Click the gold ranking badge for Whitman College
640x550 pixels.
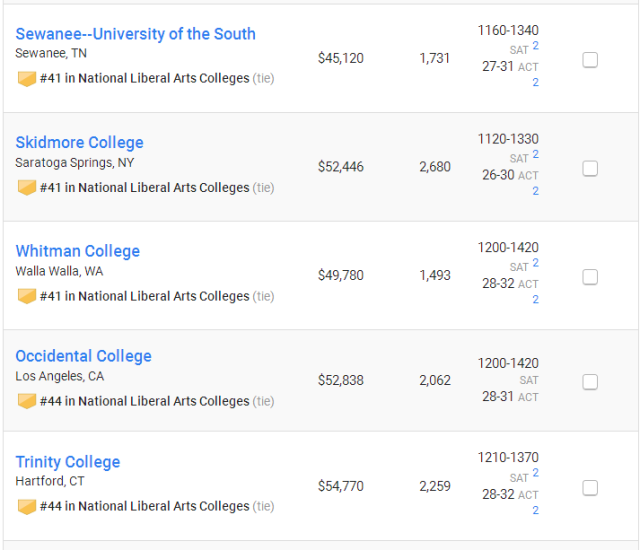27,296
